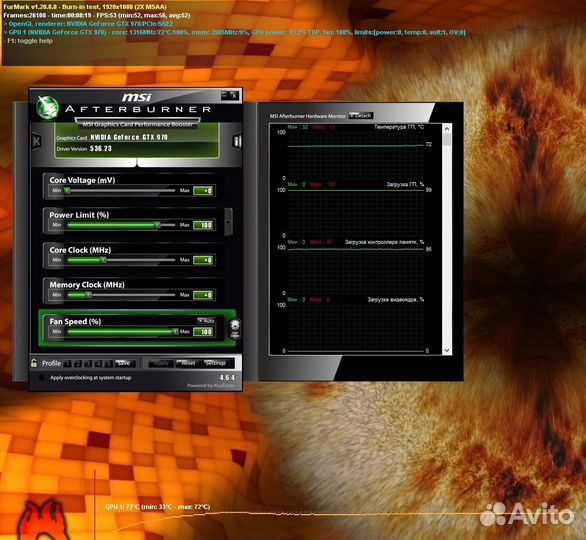586x540 pixels.
Task: Click hardware monitor scrollbar down arrow
Action: (447, 350)
